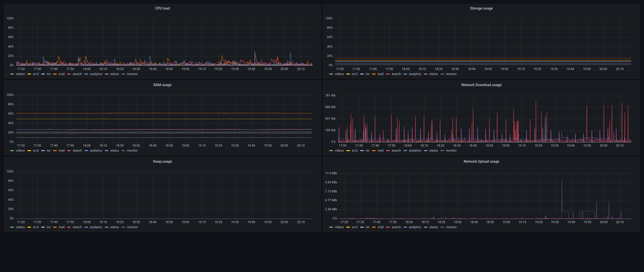Click monitor color marker in Storage usage legend
This screenshot has height=272, width=644.
[x=442, y=74]
